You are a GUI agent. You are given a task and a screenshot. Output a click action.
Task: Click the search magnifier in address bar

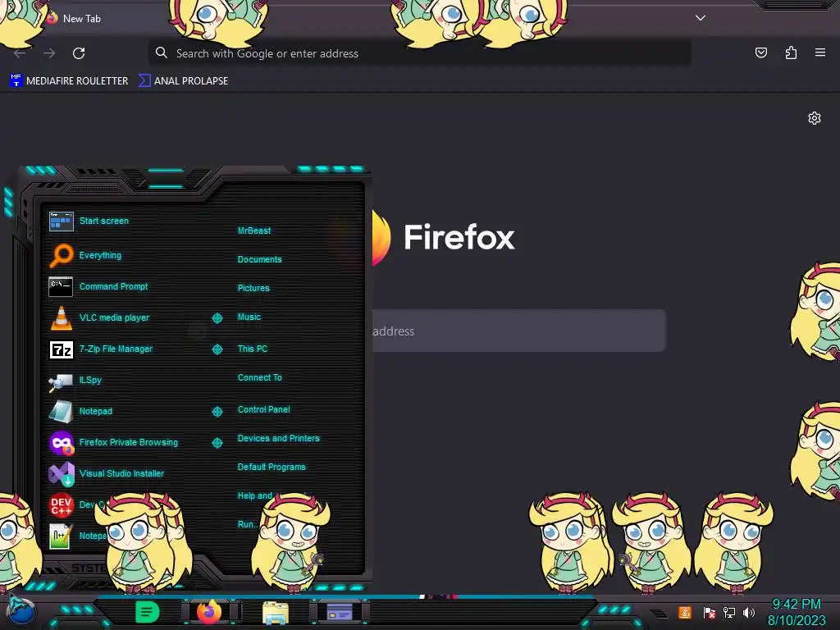(x=162, y=52)
